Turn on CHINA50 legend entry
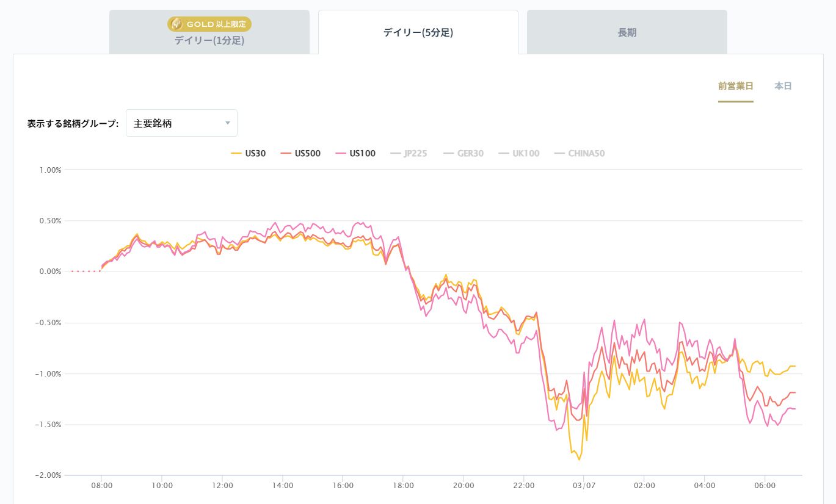 (580, 154)
